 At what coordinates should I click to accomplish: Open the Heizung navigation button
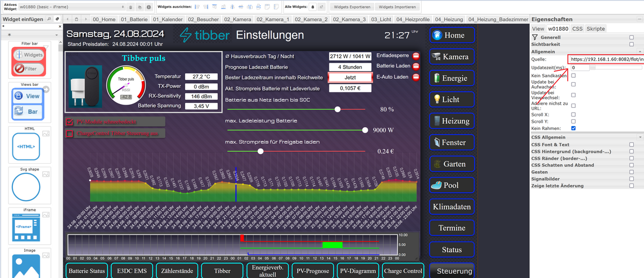(451, 121)
